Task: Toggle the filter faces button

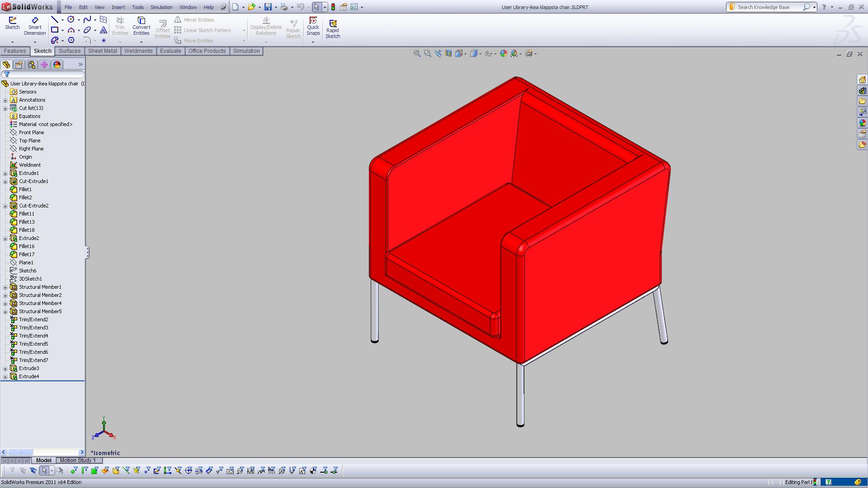Action: (95, 470)
